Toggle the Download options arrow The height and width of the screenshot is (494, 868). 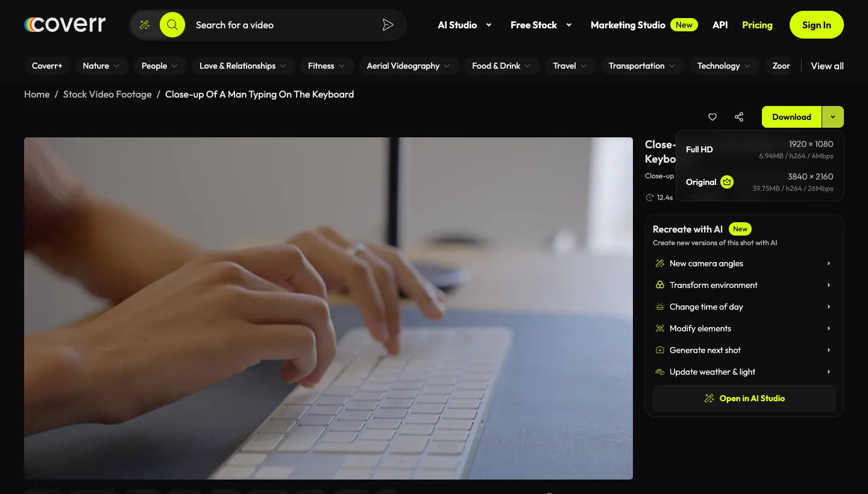coord(832,117)
